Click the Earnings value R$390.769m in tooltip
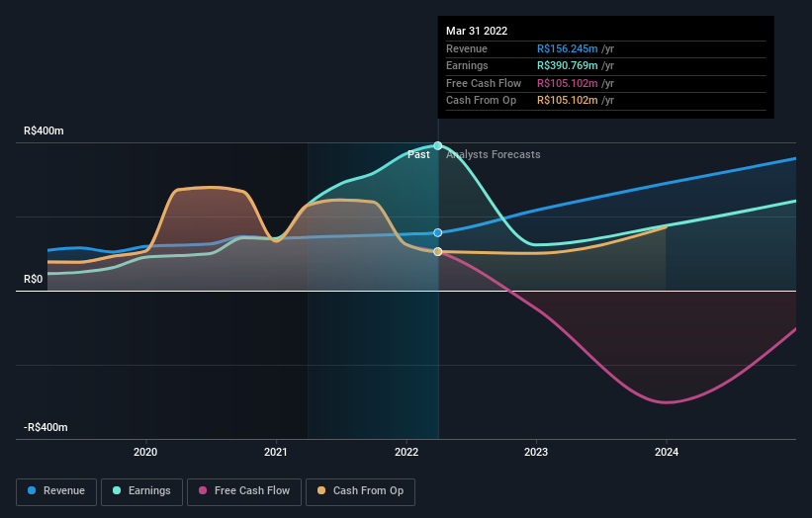The image size is (812, 518). (567, 65)
